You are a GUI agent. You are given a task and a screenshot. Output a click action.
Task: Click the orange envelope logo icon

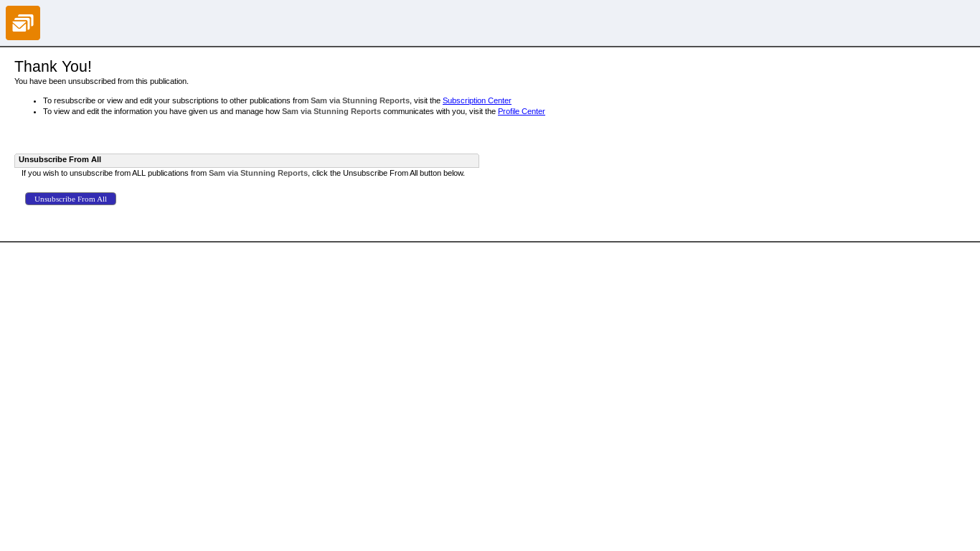point(23,23)
